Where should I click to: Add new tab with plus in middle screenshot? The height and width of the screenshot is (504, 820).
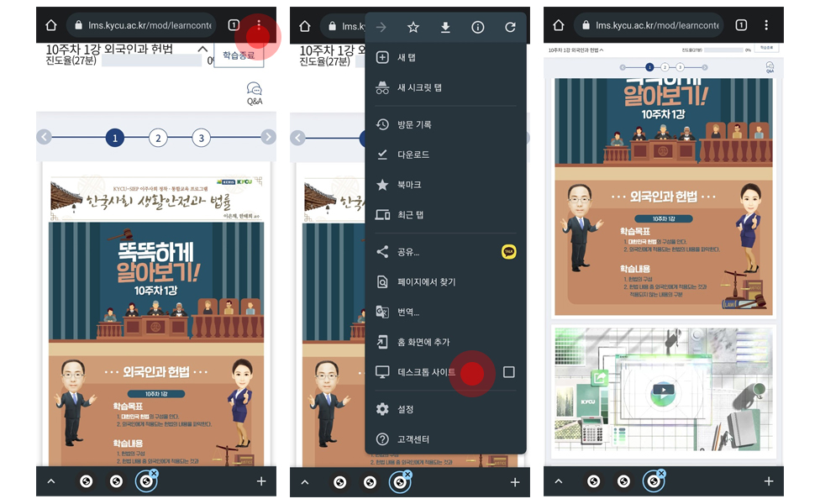click(x=515, y=482)
